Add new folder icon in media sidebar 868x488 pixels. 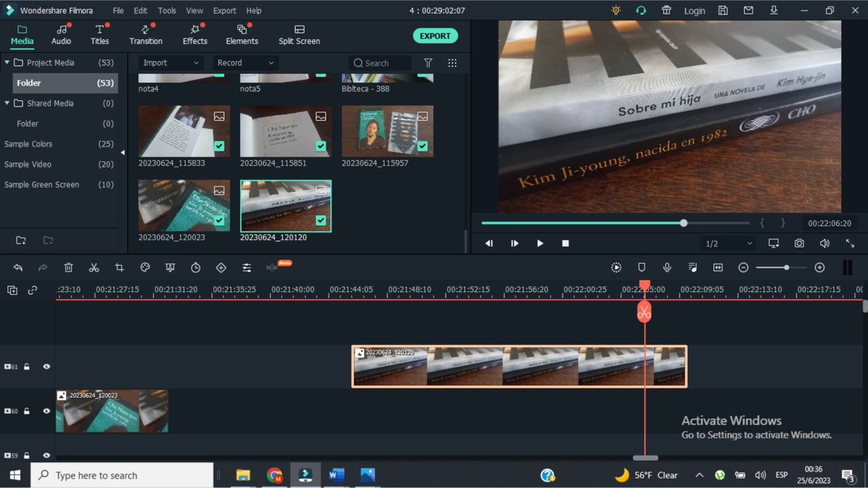point(21,240)
